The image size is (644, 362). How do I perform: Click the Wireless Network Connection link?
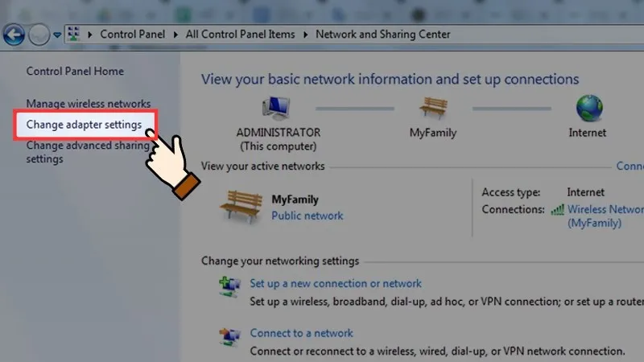pos(604,209)
